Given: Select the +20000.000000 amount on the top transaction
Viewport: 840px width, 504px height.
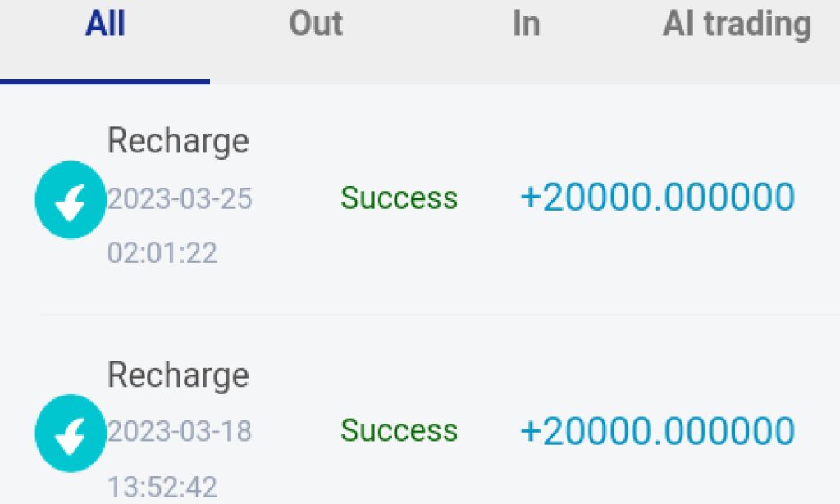Looking at the screenshot, I should tap(657, 197).
